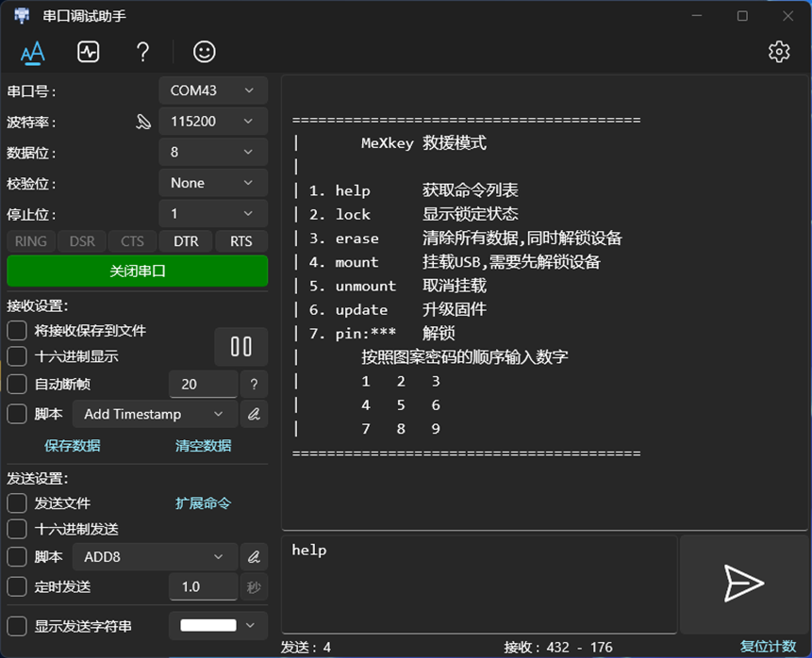Open settings with the gear icon

(x=779, y=52)
